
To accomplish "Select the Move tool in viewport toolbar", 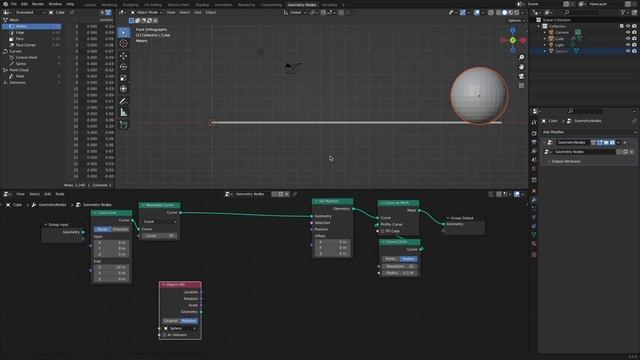I will tap(124, 56).
